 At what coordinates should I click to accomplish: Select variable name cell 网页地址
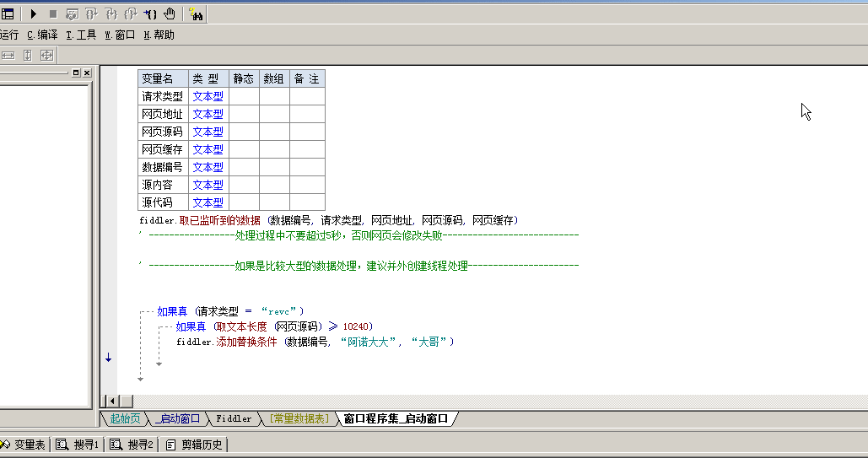163,114
